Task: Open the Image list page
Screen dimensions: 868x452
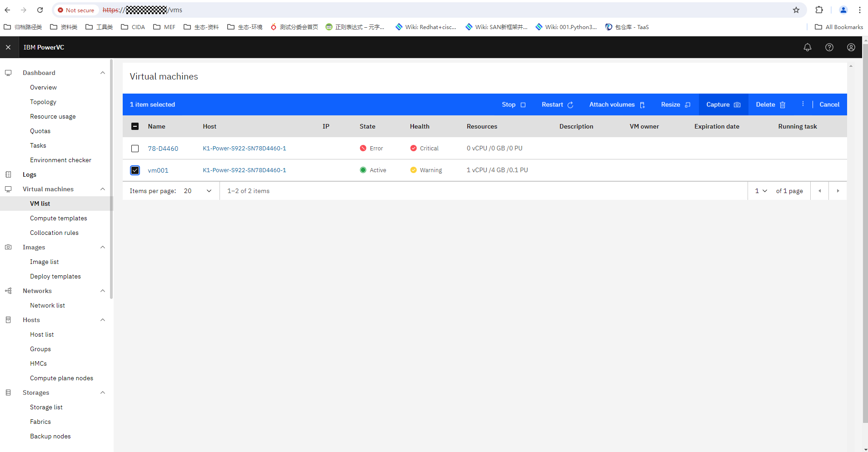Action: point(45,262)
